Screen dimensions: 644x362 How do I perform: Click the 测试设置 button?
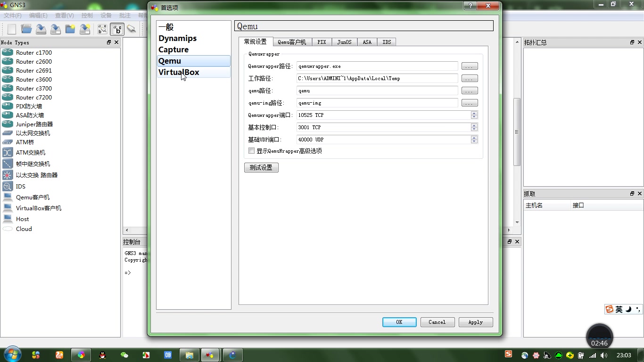pos(261,167)
